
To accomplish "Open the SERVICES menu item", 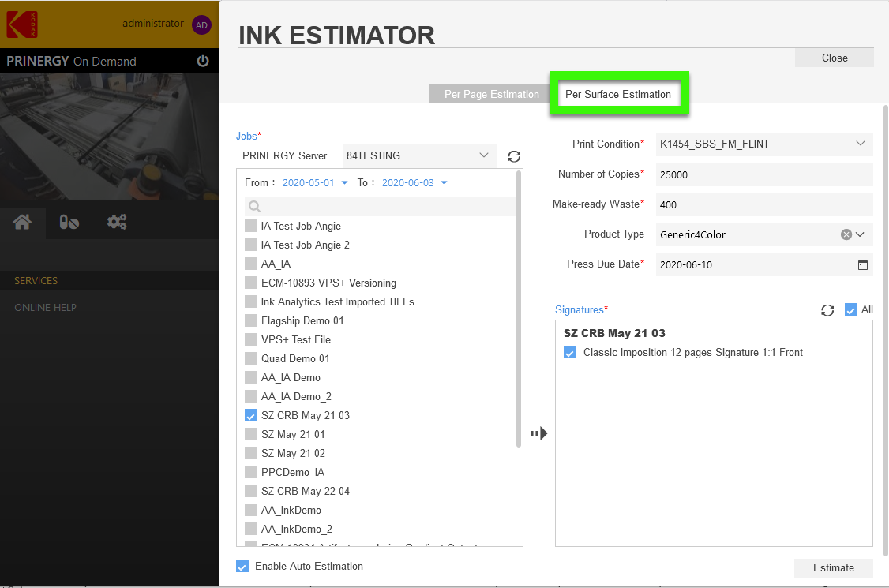I will click(36, 281).
